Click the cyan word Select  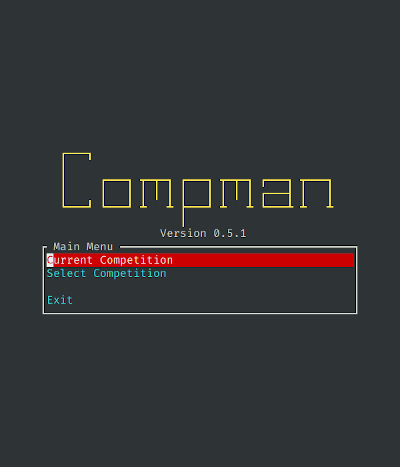coord(66,273)
